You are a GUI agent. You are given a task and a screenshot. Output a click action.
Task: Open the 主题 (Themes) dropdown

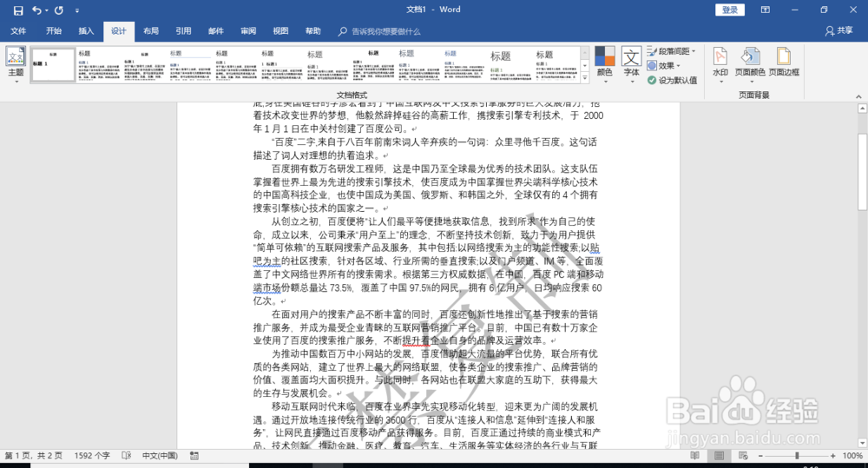(16, 65)
